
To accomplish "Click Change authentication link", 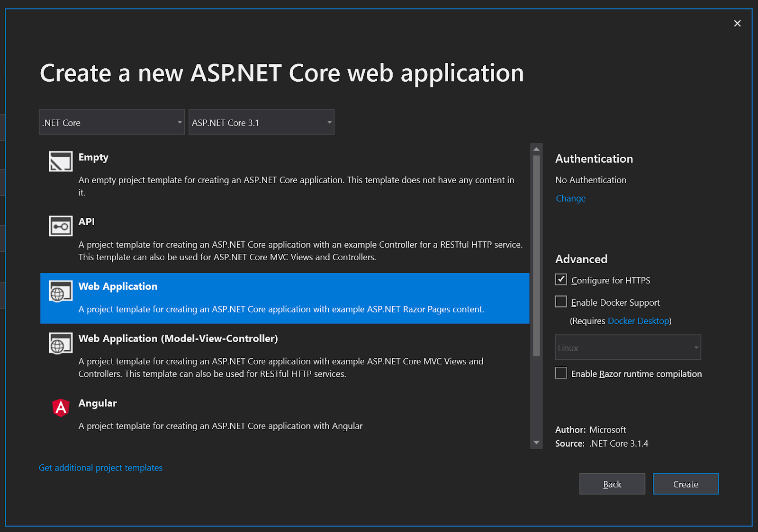I will click(570, 198).
